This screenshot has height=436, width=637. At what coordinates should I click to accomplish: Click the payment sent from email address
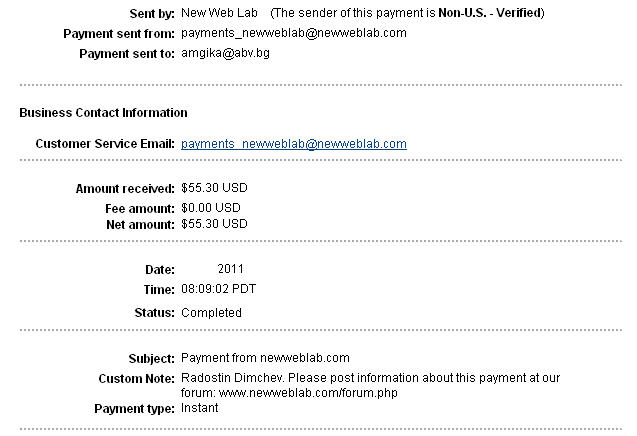tap(294, 33)
